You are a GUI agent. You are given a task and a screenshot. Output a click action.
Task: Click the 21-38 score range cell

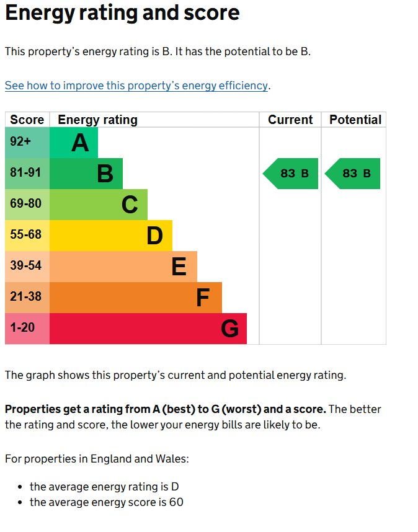[x=27, y=298]
